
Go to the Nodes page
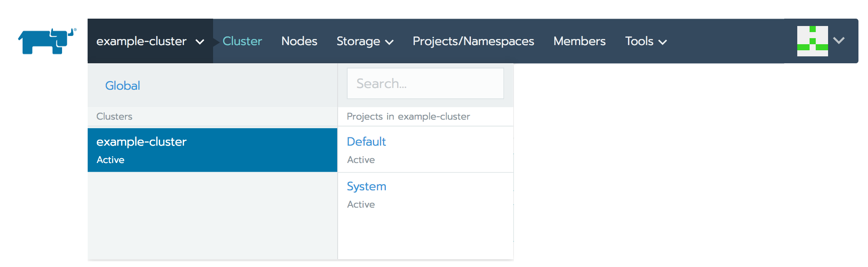tap(299, 41)
